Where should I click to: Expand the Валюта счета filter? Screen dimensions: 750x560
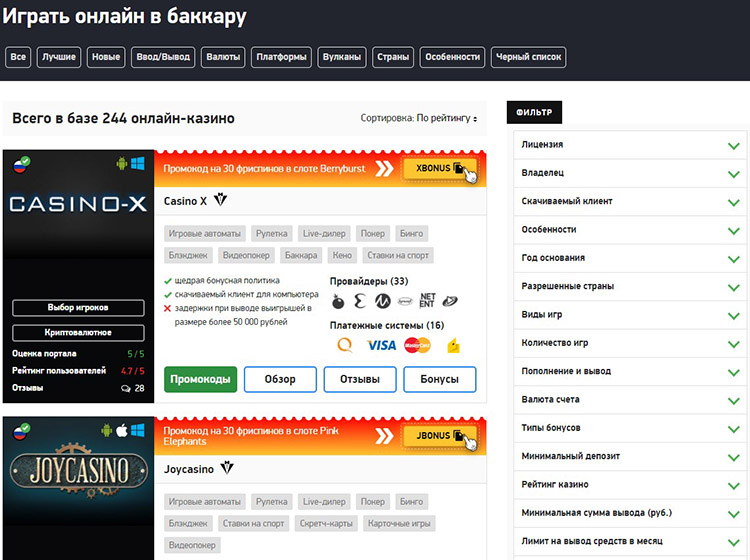(630, 400)
